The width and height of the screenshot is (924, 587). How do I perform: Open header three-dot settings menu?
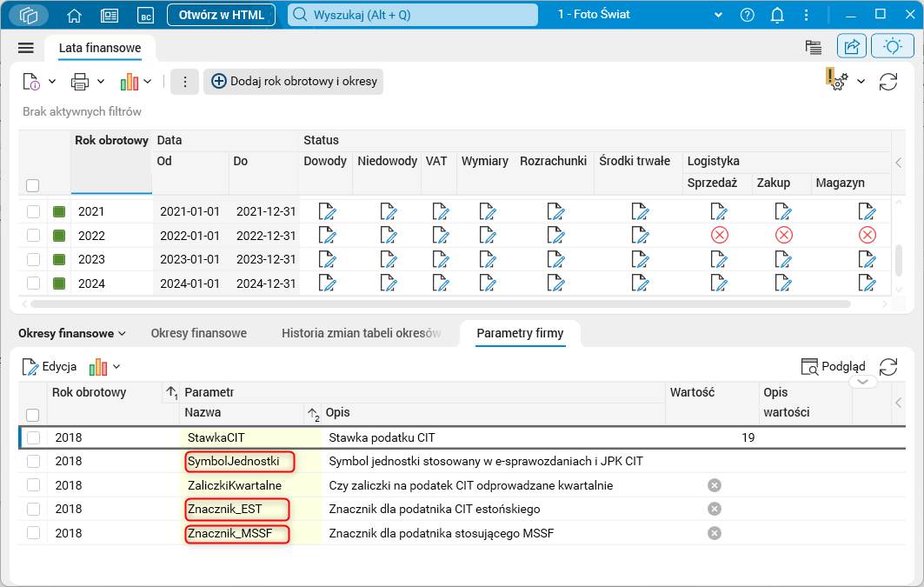806,16
